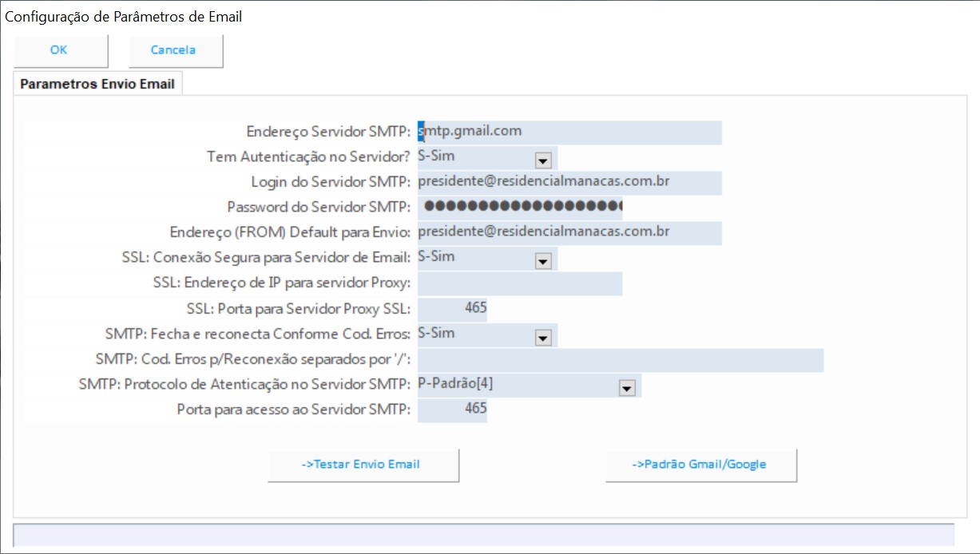
Task: Expand the Protocolo de Autenticação dropdown
Action: click(627, 388)
